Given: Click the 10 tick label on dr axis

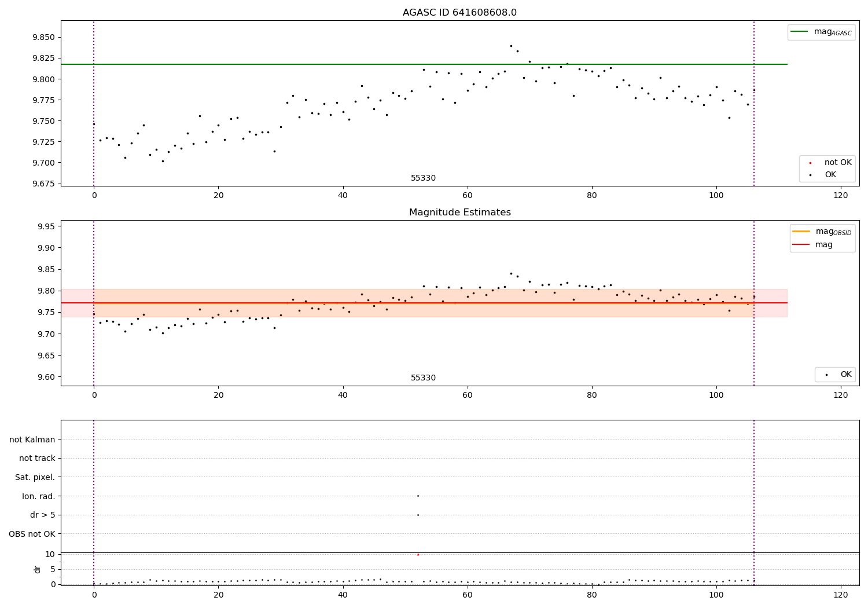Looking at the screenshot, I should pos(50,554).
